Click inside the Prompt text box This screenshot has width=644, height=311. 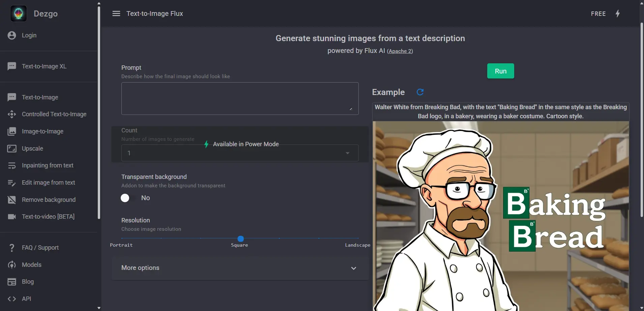pyautogui.click(x=240, y=98)
